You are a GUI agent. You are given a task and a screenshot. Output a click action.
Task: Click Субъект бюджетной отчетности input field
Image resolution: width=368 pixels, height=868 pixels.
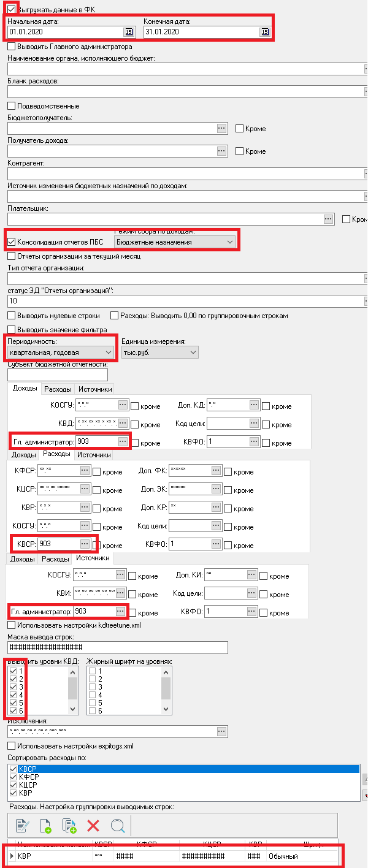pos(57,375)
